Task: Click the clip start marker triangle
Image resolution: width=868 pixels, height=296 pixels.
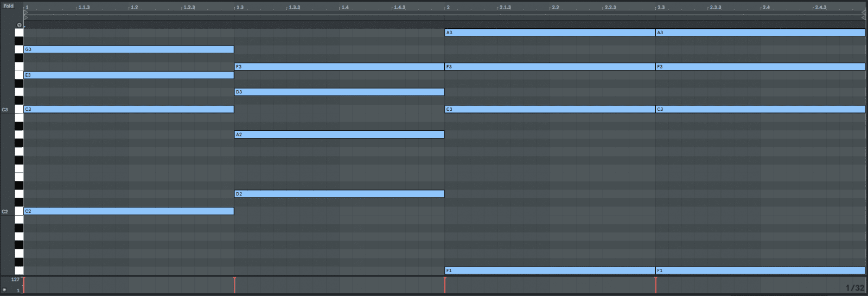Action: [x=25, y=17]
